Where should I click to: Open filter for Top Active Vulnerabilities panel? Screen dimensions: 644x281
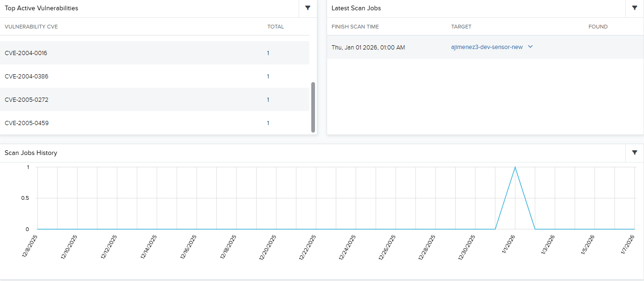pyautogui.click(x=308, y=8)
